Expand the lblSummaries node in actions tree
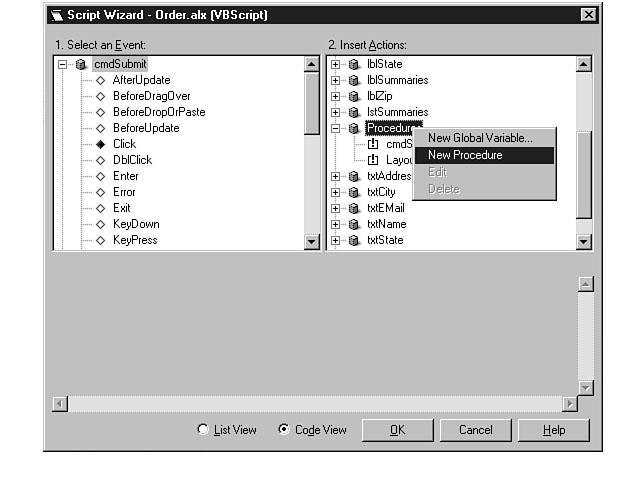 pyautogui.click(x=336, y=80)
